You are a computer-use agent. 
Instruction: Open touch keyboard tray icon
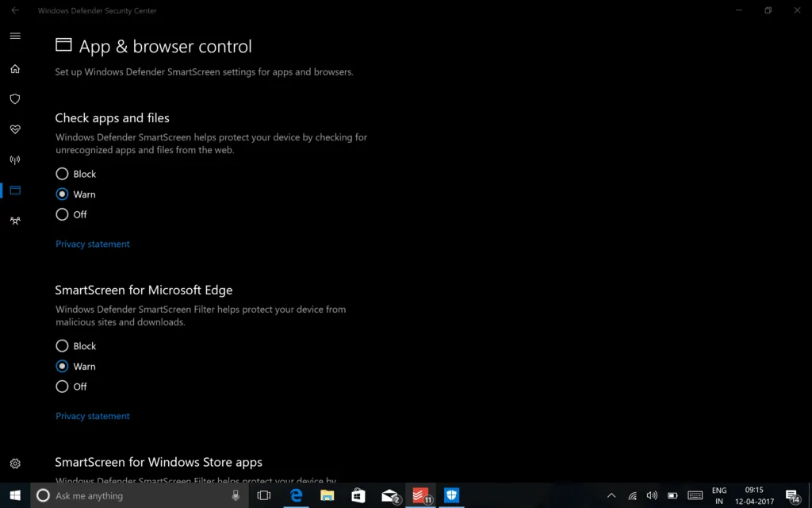(695, 495)
